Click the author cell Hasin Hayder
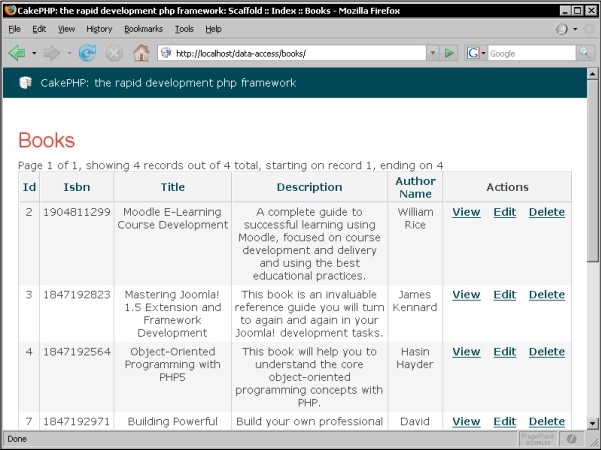Viewport: 601px width, 450px height. pyautogui.click(x=415, y=358)
